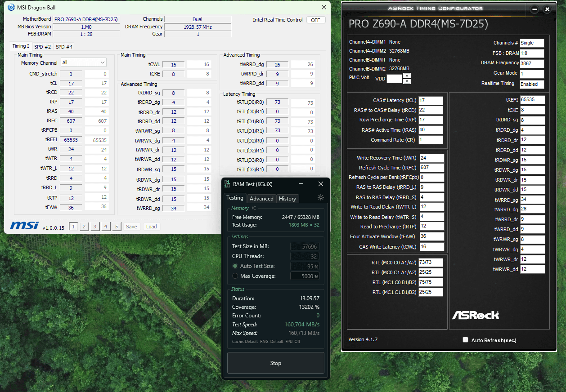This screenshot has width=566, height=392.
Task: Click the Load button in MSI Dragon Ball
Action: tap(152, 227)
